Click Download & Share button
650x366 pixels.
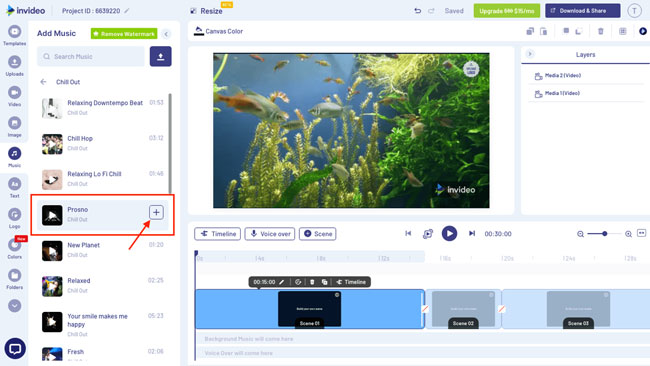pyautogui.click(x=582, y=11)
